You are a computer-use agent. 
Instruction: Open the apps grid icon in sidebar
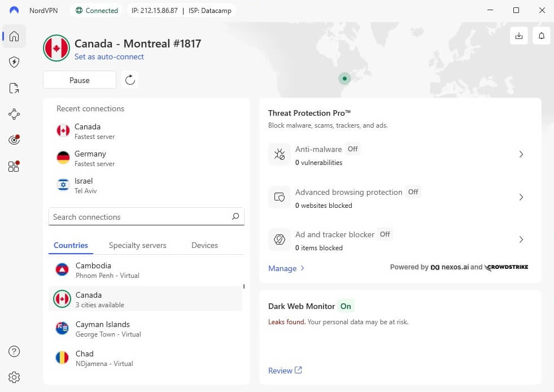14,166
